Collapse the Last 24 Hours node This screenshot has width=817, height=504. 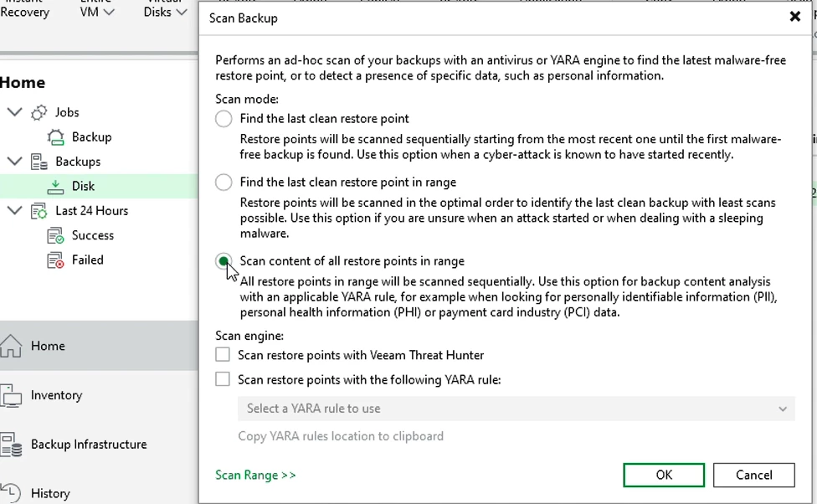(x=14, y=211)
